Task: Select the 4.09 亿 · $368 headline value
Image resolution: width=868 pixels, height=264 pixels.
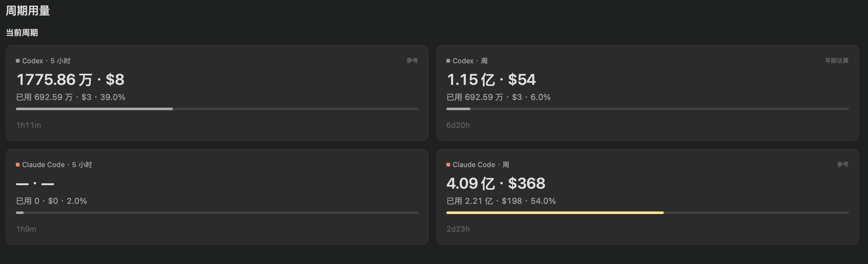Action: pyautogui.click(x=496, y=184)
